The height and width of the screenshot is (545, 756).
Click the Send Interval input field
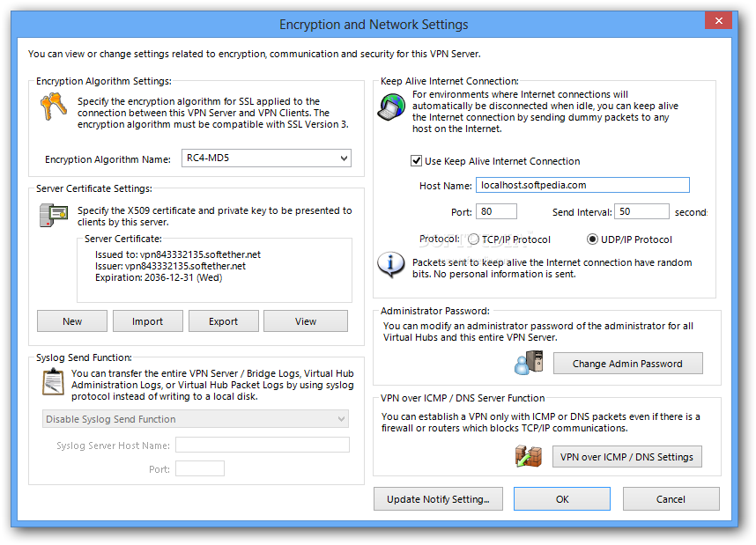(x=642, y=211)
